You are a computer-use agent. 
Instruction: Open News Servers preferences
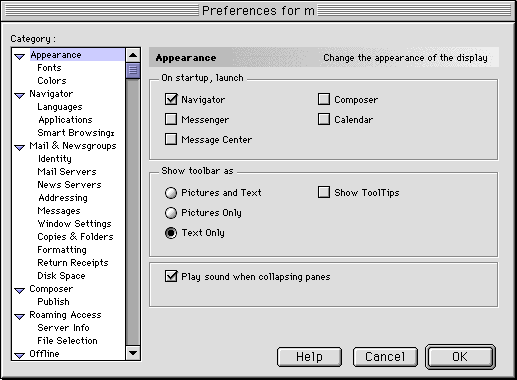tap(69, 185)
